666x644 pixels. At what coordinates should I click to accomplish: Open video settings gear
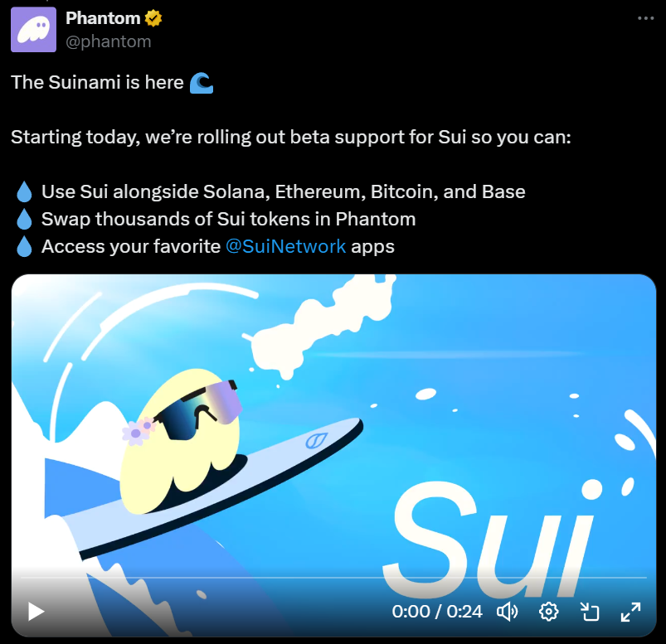(x=548, y=612)
